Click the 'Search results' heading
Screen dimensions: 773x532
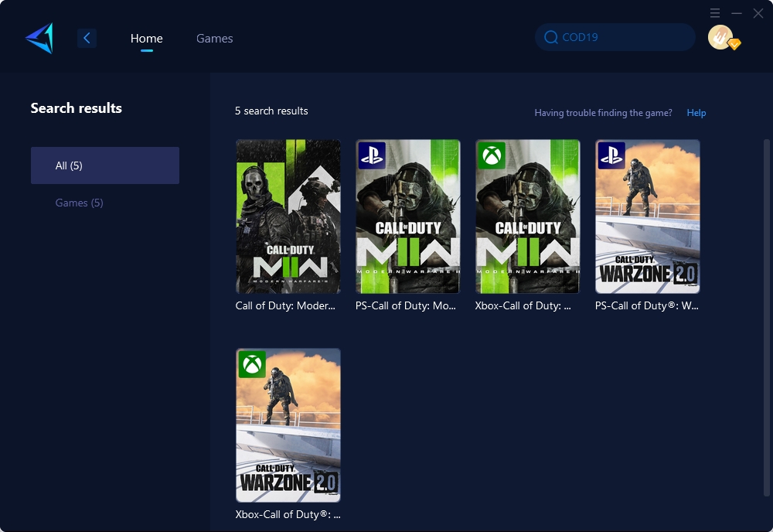(77, 108)
